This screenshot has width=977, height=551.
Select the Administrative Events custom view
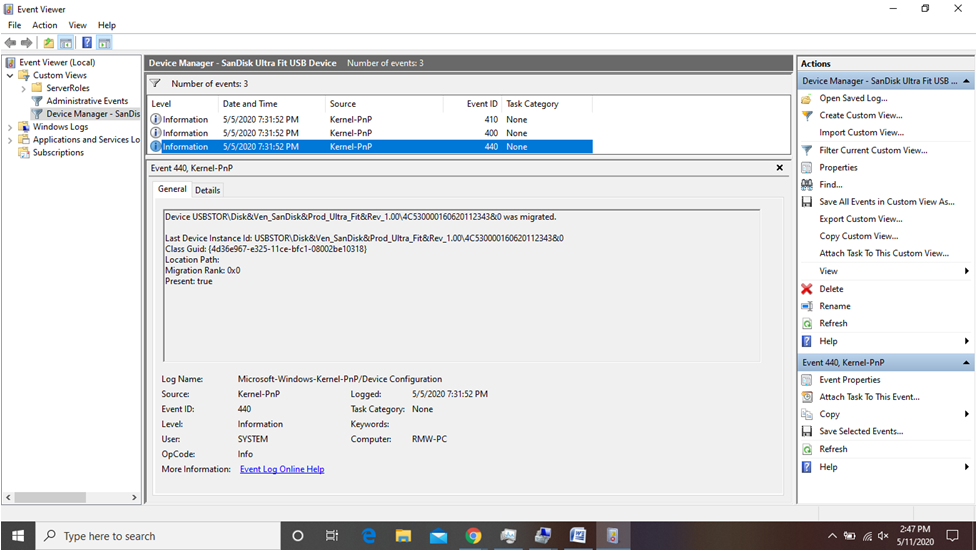point(87,101)
